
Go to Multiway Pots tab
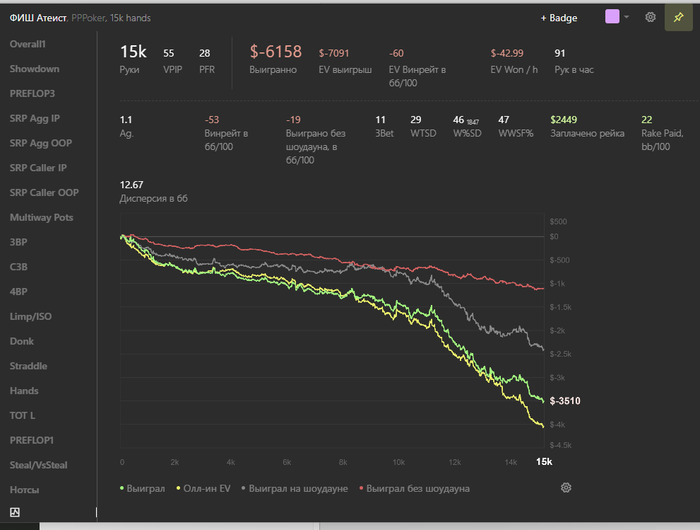(42, 217)
